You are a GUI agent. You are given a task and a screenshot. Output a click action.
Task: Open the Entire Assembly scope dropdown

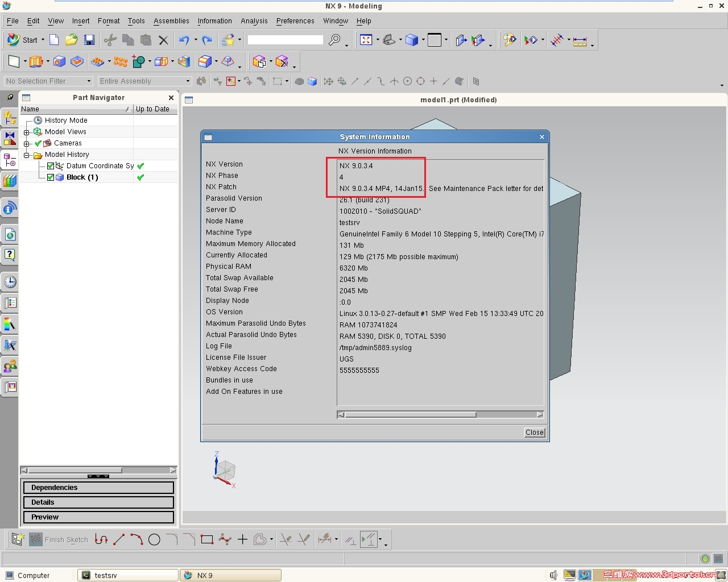(144, 81)
